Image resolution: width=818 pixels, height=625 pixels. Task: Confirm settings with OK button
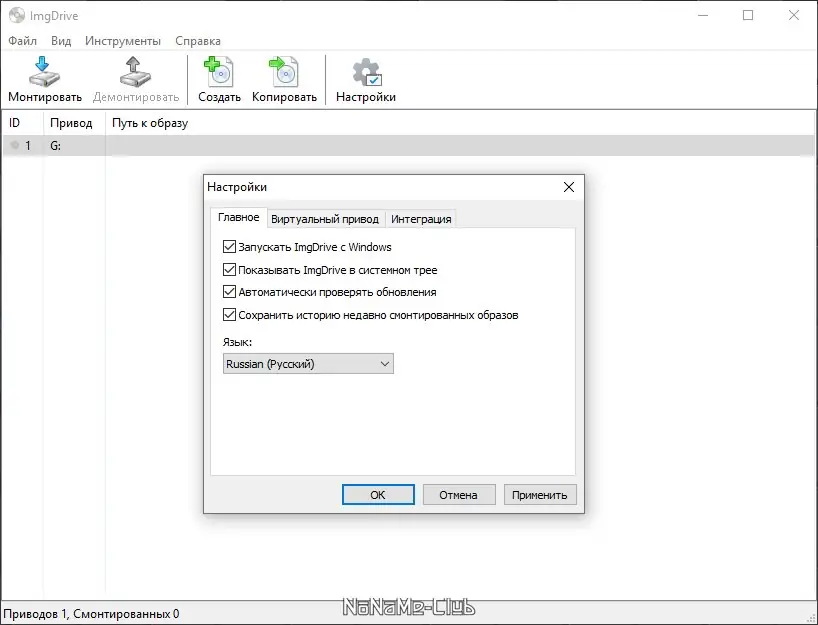(378, 495)
